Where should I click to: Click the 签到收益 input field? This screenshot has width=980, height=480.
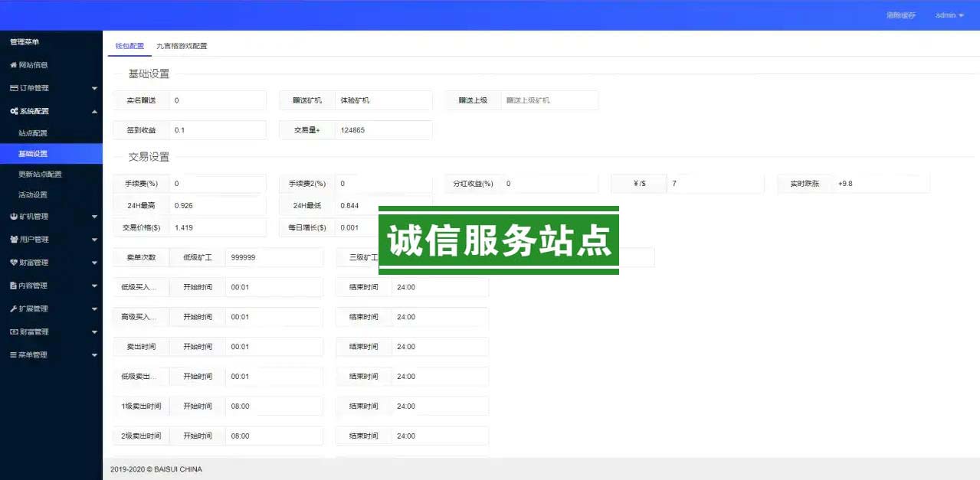[218, 130]
